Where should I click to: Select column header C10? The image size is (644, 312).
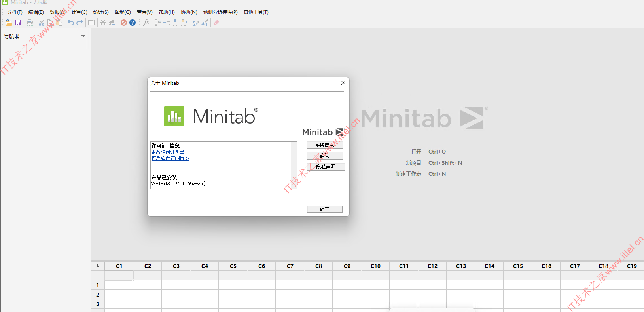[375, 266]
